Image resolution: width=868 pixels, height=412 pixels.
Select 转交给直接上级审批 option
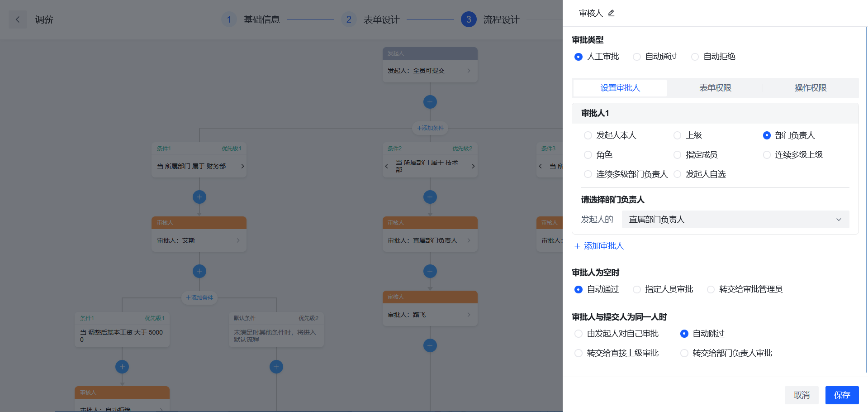click(x=616, y=353)
